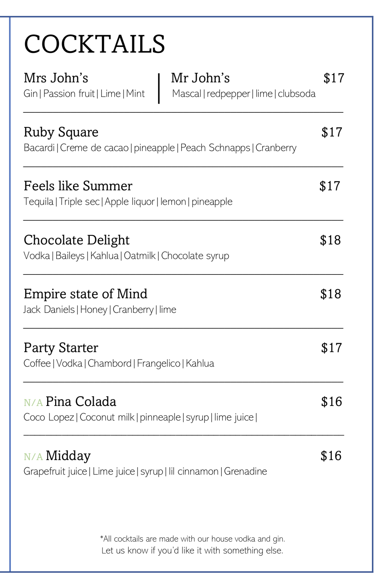Click the Midday Grapefruit juice ingredients
Viewport: 382px width, 588px height.
(x=145, y=471)
